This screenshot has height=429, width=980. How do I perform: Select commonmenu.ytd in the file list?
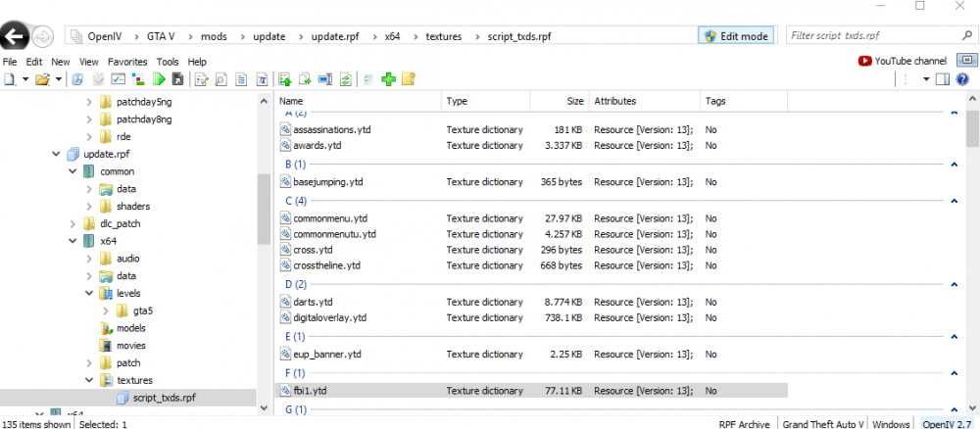(x=330, y=218)
